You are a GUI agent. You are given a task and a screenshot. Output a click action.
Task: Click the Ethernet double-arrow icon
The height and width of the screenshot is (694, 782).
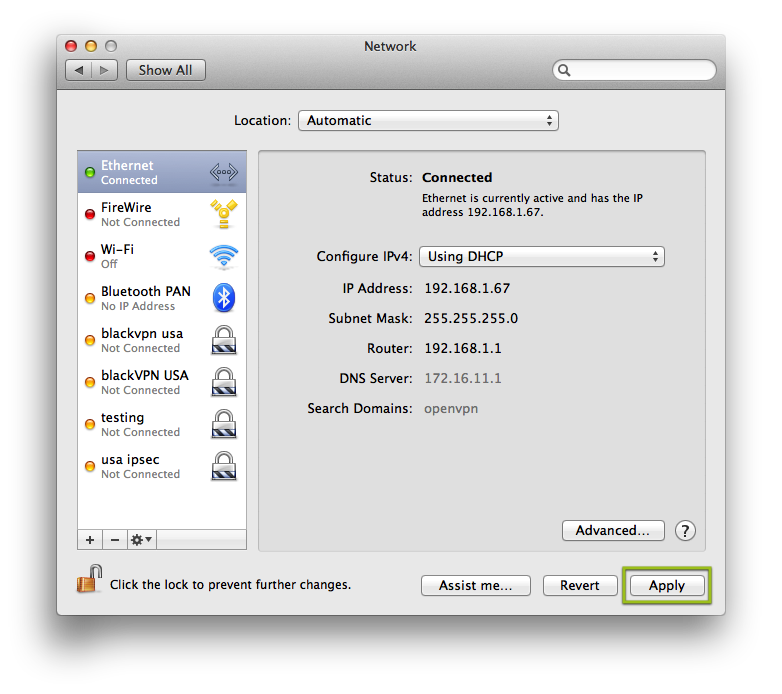click(223, 172)
